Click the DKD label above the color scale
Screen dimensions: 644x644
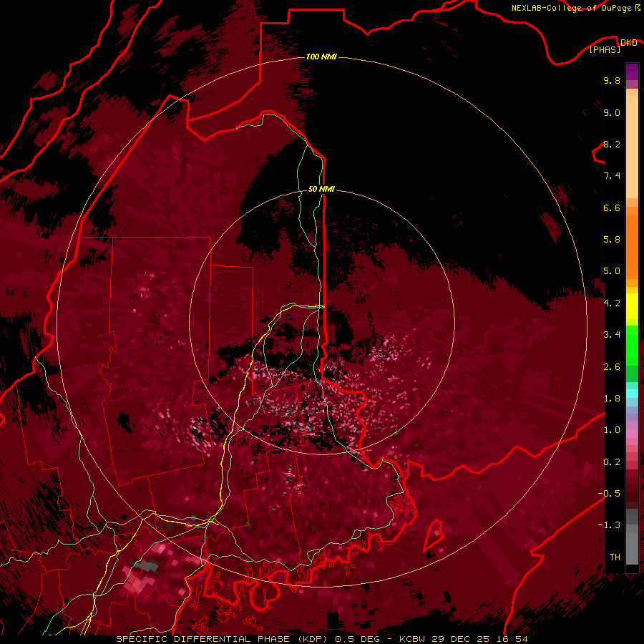629,42
